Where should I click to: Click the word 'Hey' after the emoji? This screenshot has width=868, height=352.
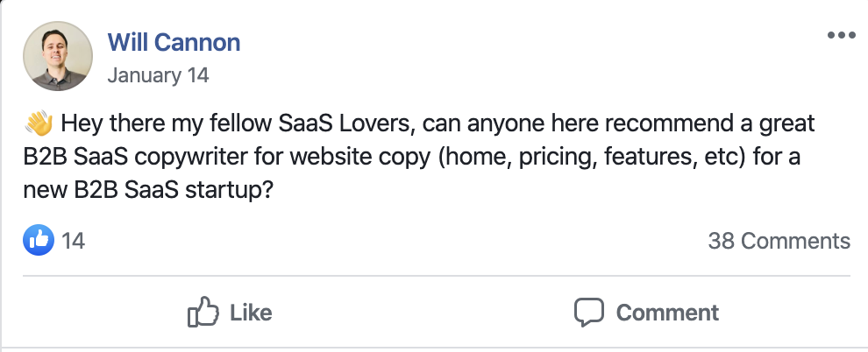point(82,123)
